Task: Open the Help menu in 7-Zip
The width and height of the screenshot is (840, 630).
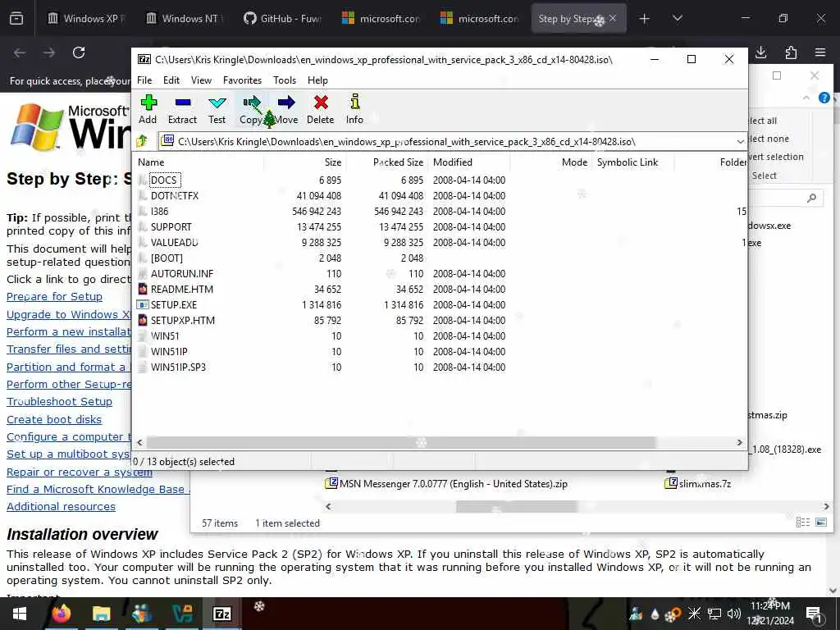Action: (x=317, y=80)
